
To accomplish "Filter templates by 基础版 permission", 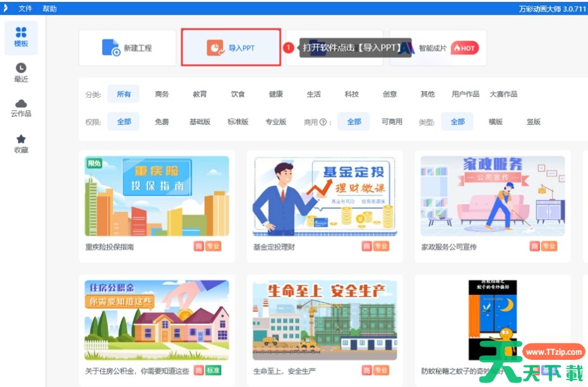I will [x=200, y=121].
